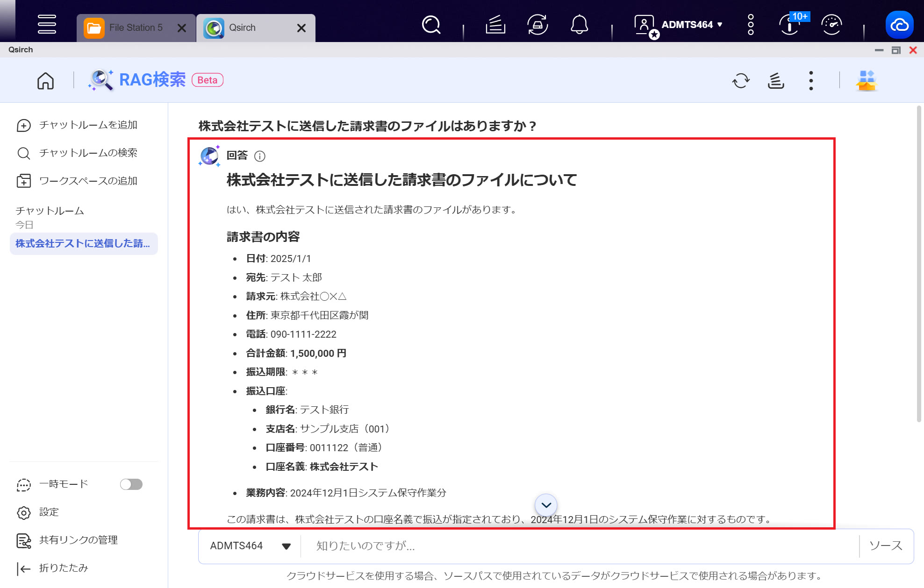Viewport: 924px width, 588px height.
Task: Switch to the File Station 5 tab
Action: click(136, 28)
